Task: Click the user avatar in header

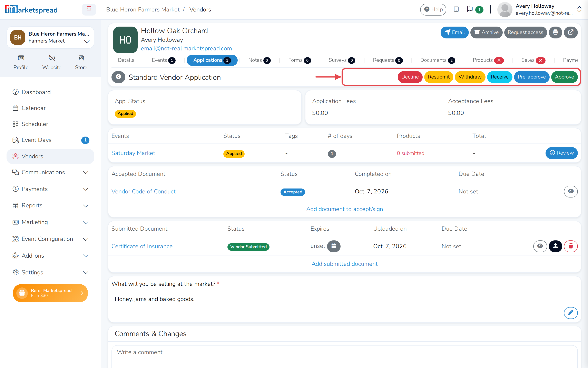Action: (505, 9)
